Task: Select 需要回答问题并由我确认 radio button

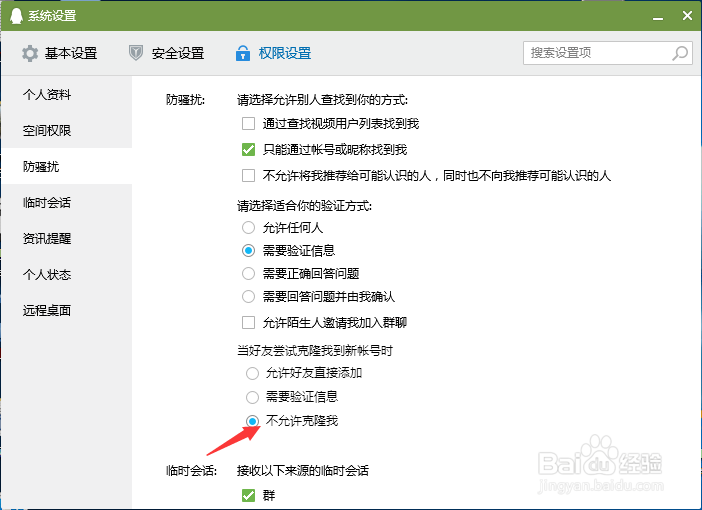Action: pos(248,296)
